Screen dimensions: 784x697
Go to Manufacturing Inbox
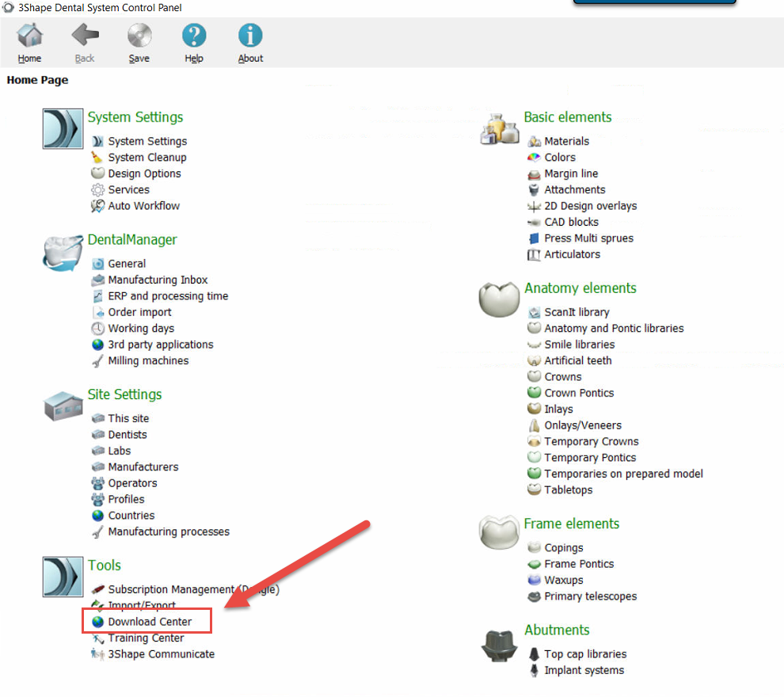pos(158,280)
